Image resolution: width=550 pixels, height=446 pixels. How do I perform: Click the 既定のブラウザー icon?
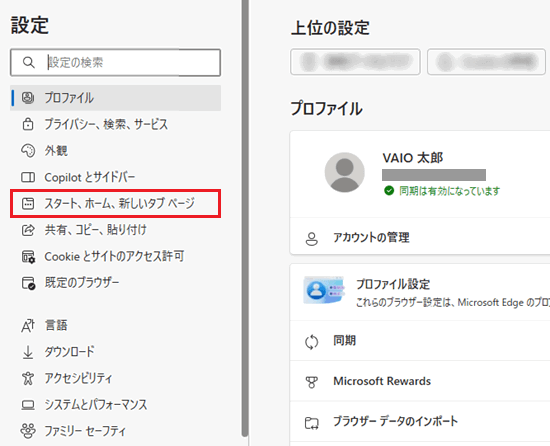coord(28,283)
